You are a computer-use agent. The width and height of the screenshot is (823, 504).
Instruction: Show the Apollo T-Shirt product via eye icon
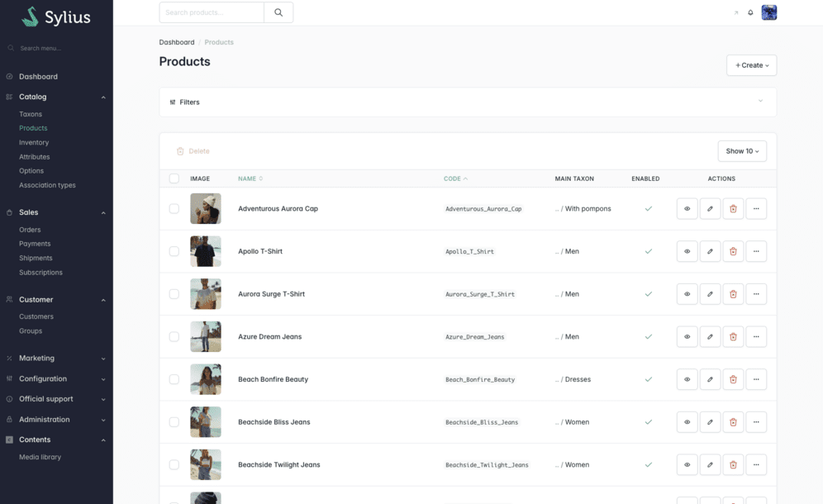click(687, 251)
